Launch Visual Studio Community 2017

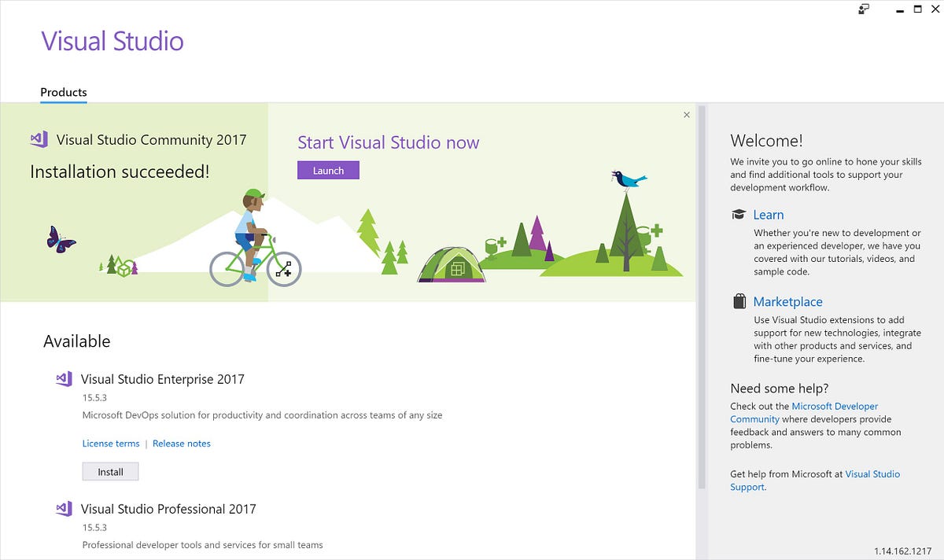[x=328, y=170]
